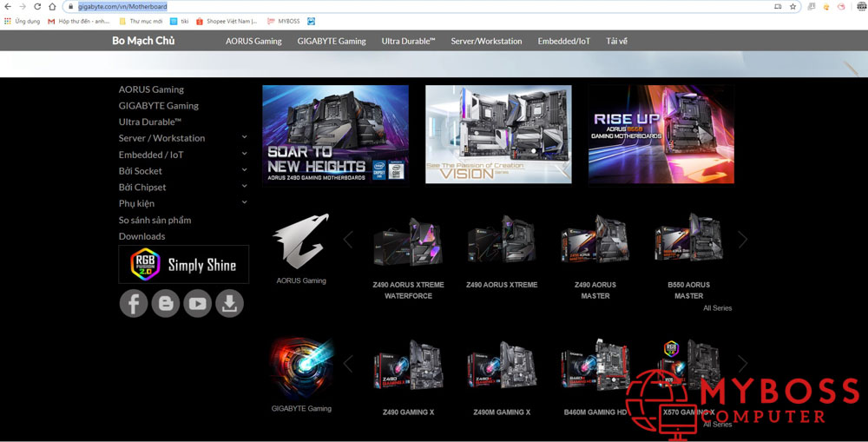Open the Shopee Việt Nam bookmark
This screenshot has height=442, width=868.
[x=227, y=21]
